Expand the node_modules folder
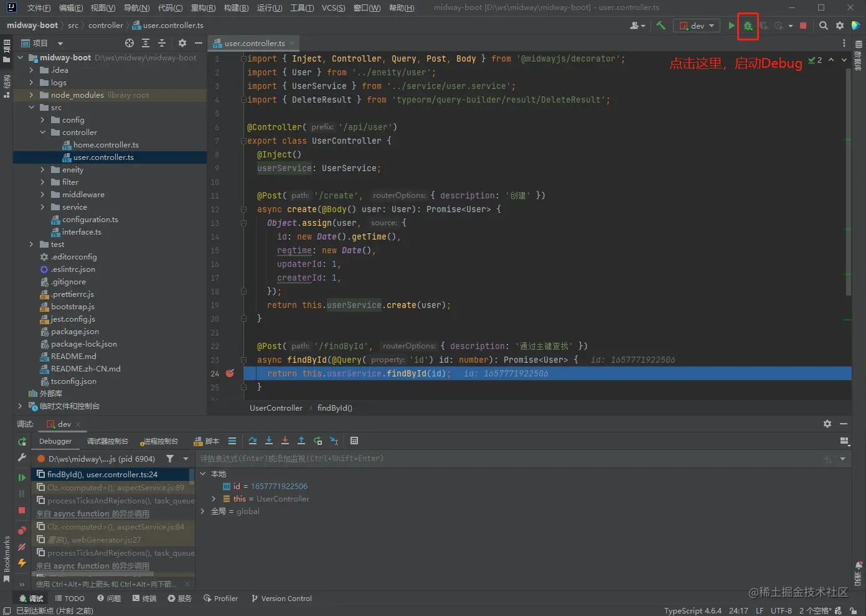Screen dimensions: 866x616 [31, 95]
